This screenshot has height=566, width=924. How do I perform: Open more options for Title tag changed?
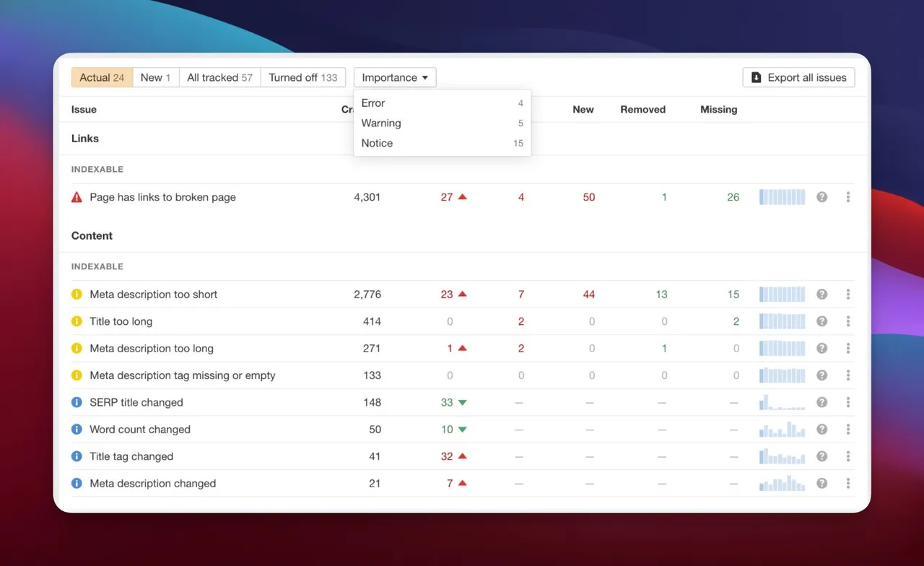pos(848,456)
